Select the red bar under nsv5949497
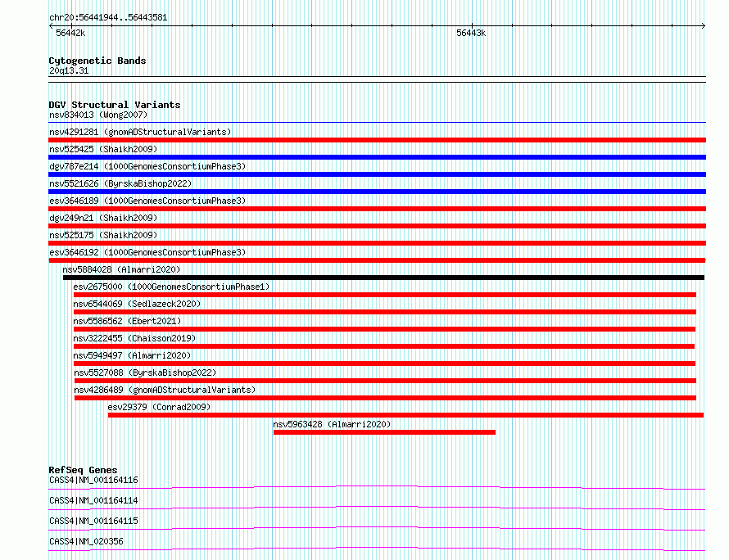 tap(384, 364)
